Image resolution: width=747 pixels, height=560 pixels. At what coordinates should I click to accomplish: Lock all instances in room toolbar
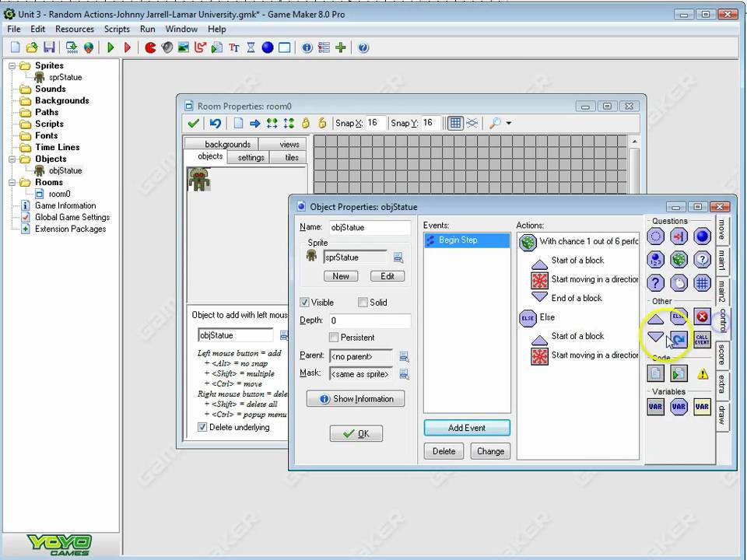305,124
